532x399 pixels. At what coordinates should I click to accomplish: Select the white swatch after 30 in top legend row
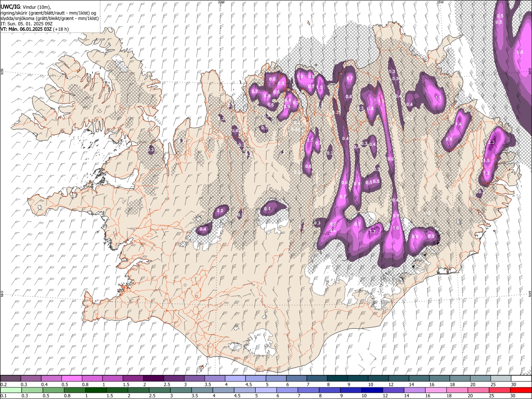522,379
